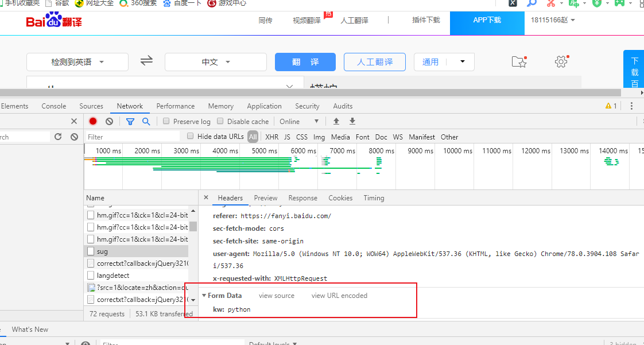Stop recording the network log
Viewport: 644px width, 345px height.
tap(92, 121)
